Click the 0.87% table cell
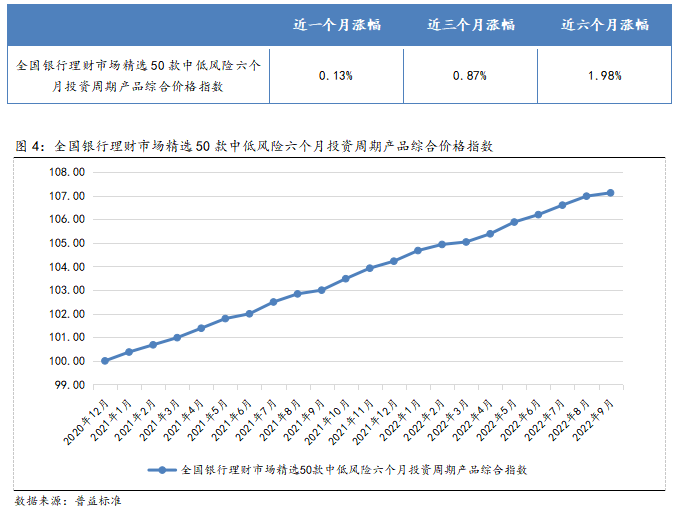The height and width of the screenshot is (511, 678). [x=470, y=76]
